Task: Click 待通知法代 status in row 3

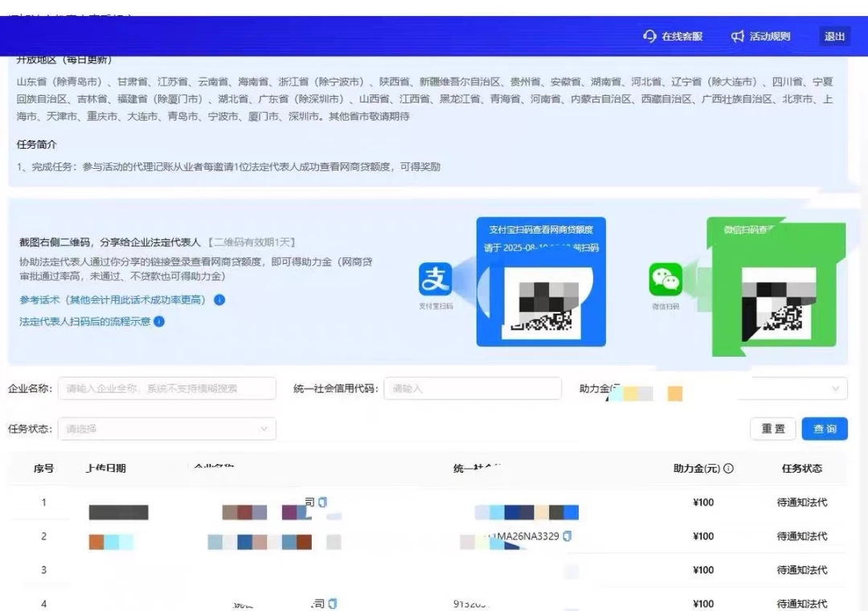Action: pyautogui.click(x=801, y=570)
